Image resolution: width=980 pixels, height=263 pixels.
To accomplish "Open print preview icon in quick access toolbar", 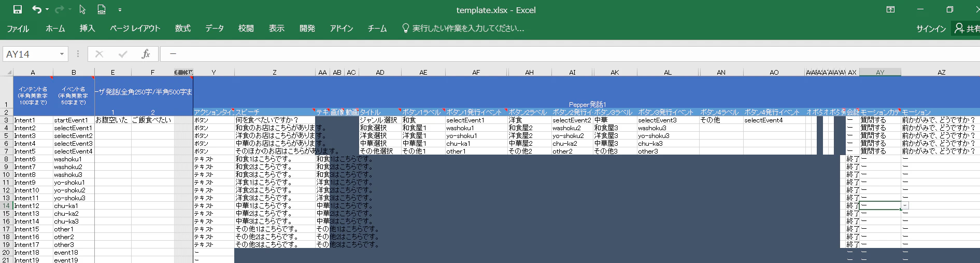I will click(x=102, y=9).
